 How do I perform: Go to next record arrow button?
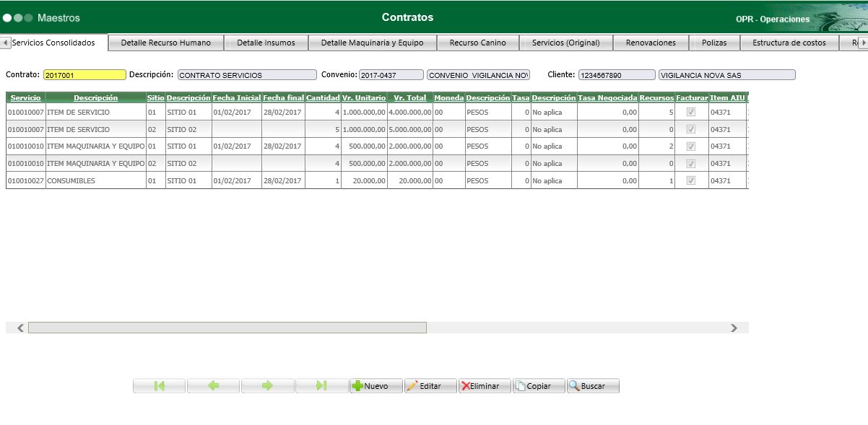[x=268, y=386]
